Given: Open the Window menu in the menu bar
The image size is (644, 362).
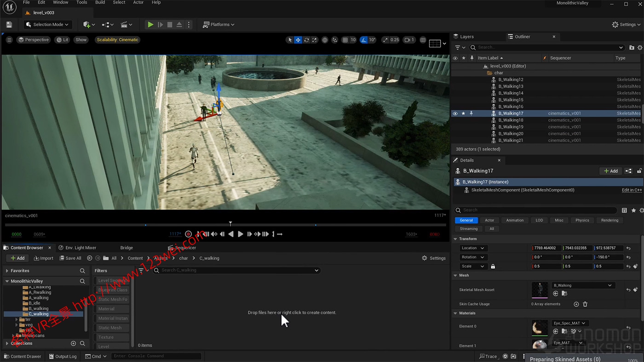Looking at the screenshot, I should 60,2.
